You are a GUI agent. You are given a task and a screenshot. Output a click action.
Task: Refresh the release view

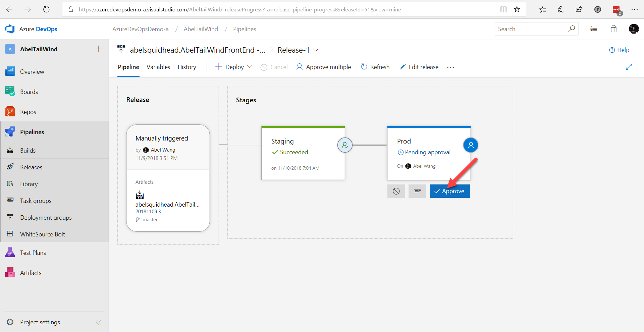point(375,67)
